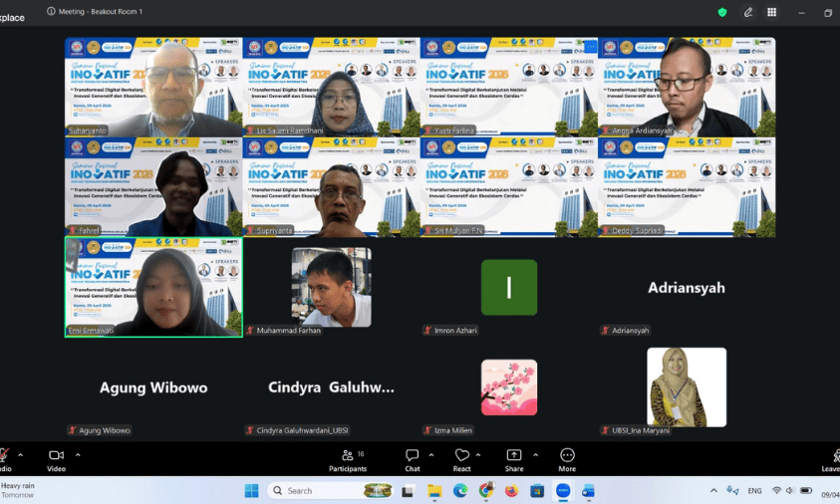Click the green encryption shield icon
The height and width of the screenshot is (504, 840).
722,12
